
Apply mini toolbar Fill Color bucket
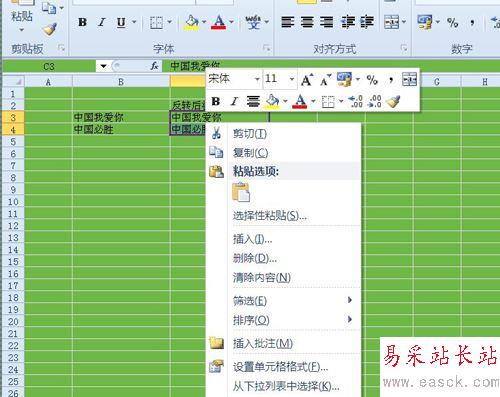pos(273,101)
